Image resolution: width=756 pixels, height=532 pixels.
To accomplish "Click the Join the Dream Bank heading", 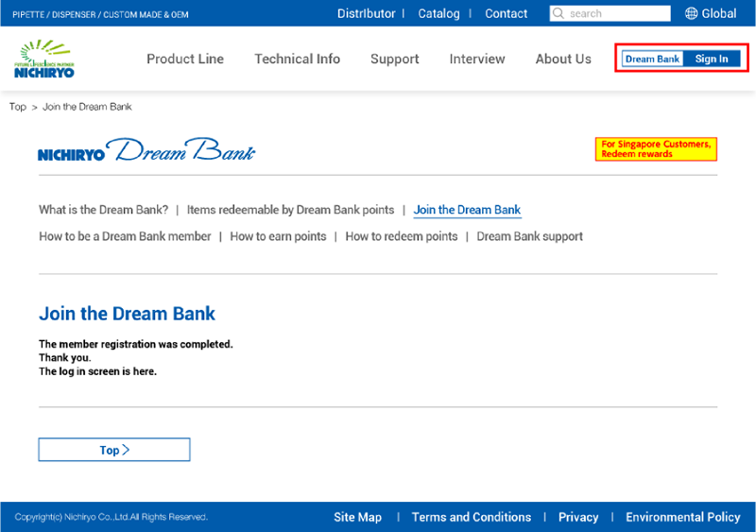I will pyautogui.click(x=127, y=314).
